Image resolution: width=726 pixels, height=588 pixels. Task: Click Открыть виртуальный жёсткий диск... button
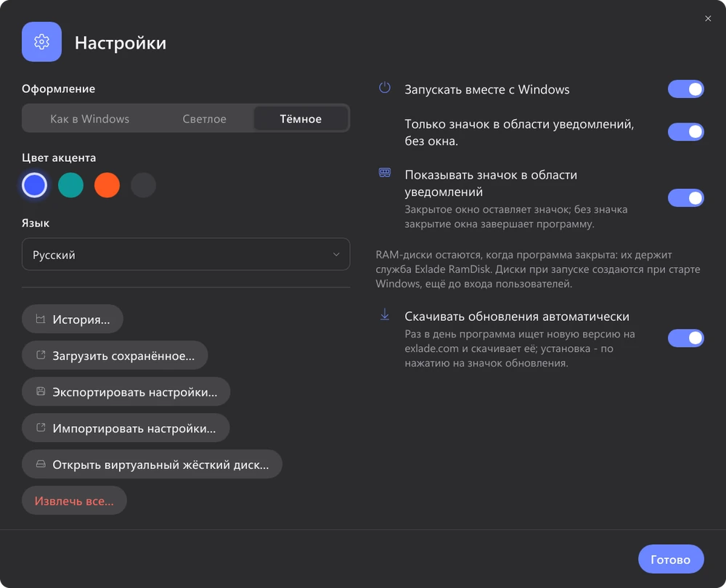(x=152, y=464)
